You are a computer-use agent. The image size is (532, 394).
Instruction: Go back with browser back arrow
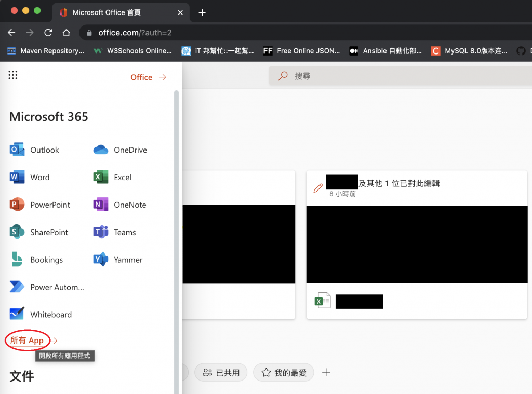coord(11,33)
